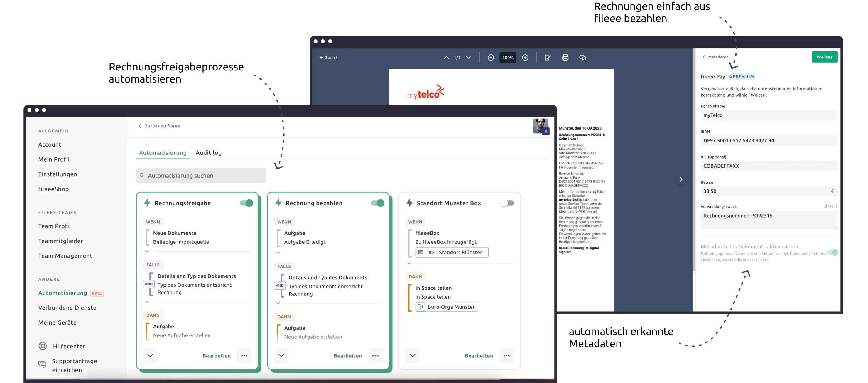The image size is (868, 383).
Task: Click the Betrag field showing 38,50
Action: tap(769, 191)
